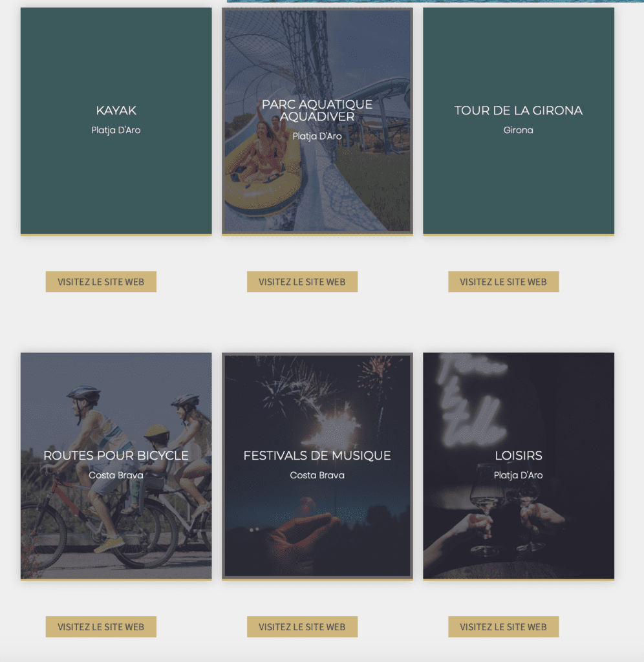Click Visitez le site web under Festivals de Musique
This screenshot has height=662, width=644.
[302, 626]
